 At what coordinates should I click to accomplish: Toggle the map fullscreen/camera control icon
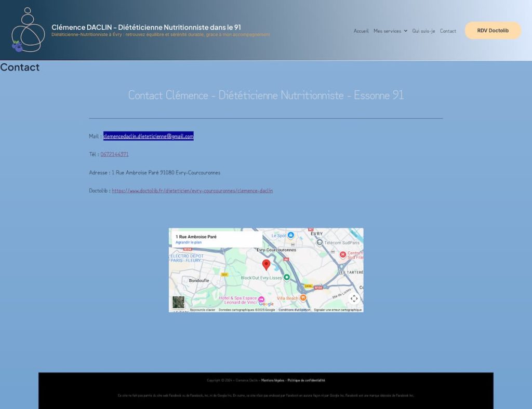(x=354, y=298)
